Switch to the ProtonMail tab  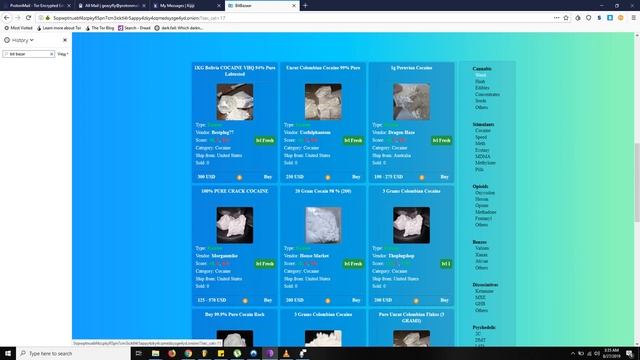(37, 6)
